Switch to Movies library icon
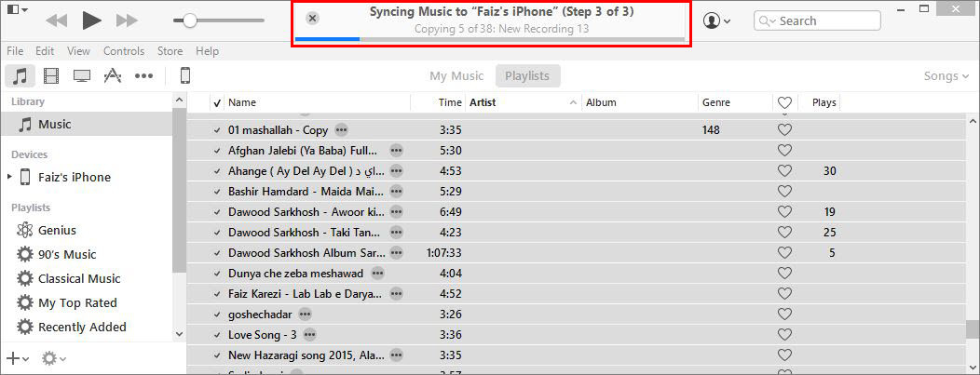 pyautogui.click(x=51, y=76)
